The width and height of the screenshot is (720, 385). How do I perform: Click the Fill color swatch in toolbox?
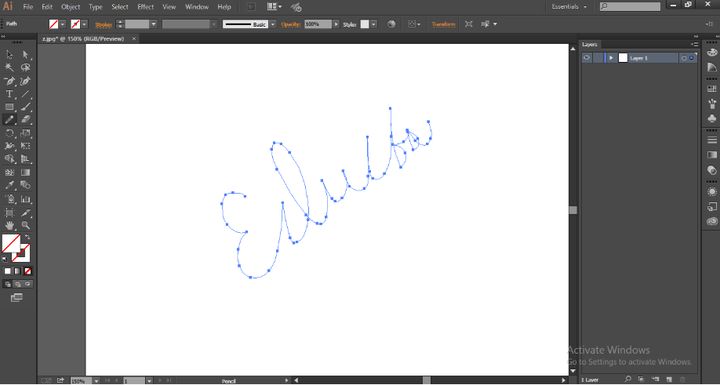tap(11, 243)
